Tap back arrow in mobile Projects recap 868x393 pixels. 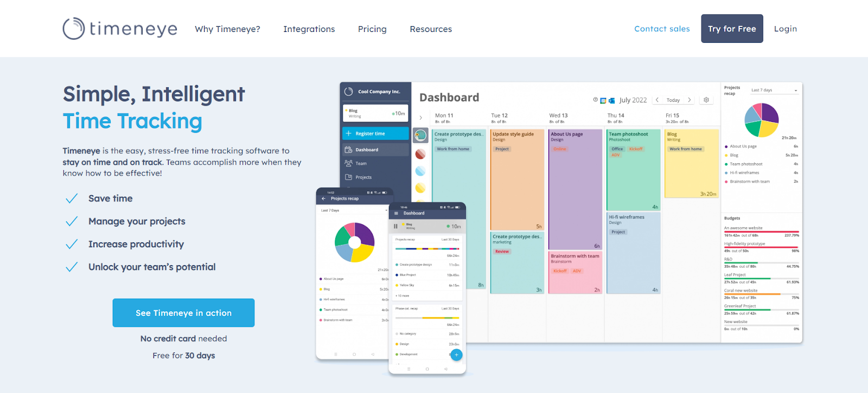point(324,198)
